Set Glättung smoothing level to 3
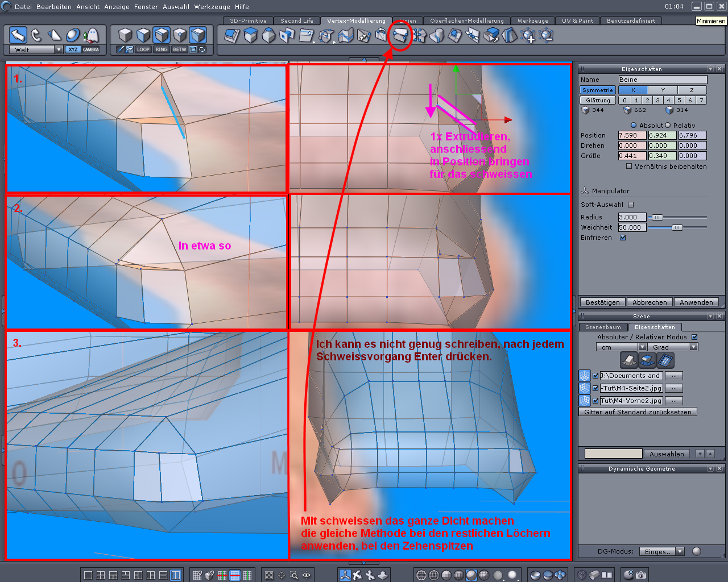 657,100
